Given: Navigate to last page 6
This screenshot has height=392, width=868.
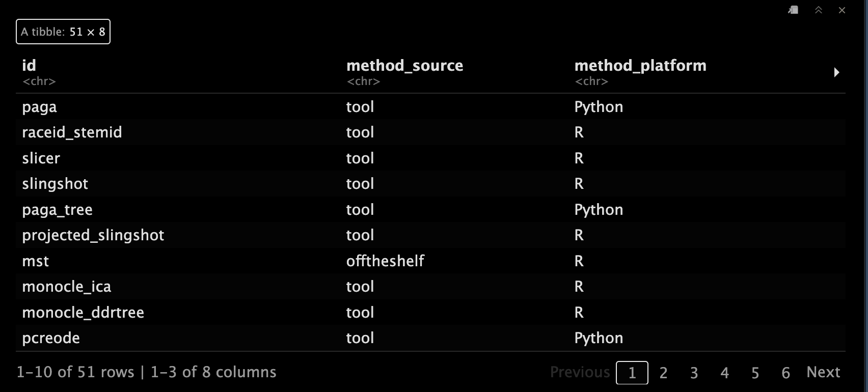Looking at the screenshot, I should (785, 373).
